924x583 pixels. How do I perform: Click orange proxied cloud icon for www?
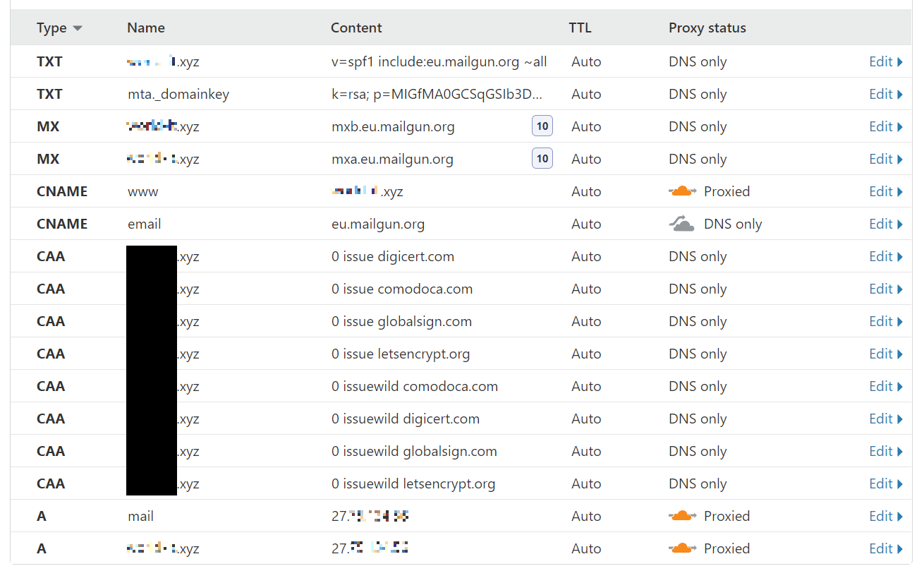[682, 191]
